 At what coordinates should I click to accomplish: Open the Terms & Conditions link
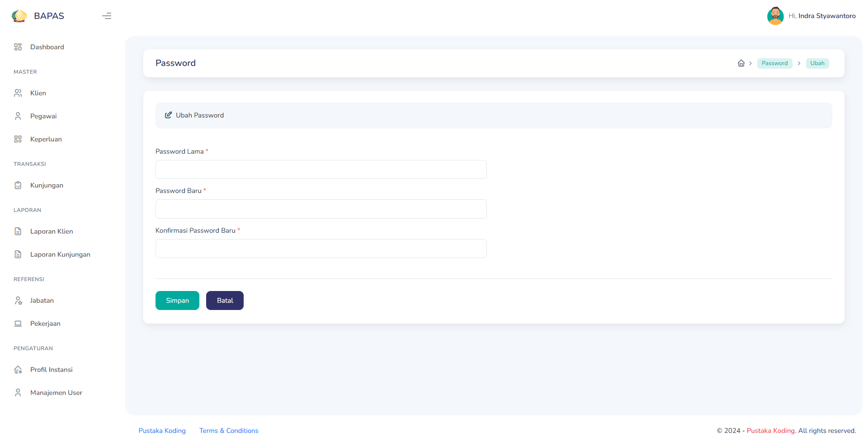click(229, 431)
